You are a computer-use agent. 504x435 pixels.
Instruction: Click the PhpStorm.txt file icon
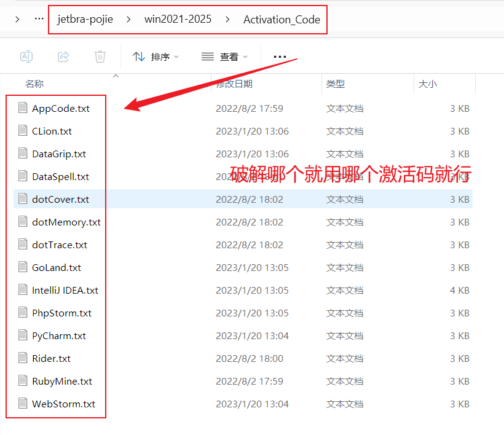point(23,313)
